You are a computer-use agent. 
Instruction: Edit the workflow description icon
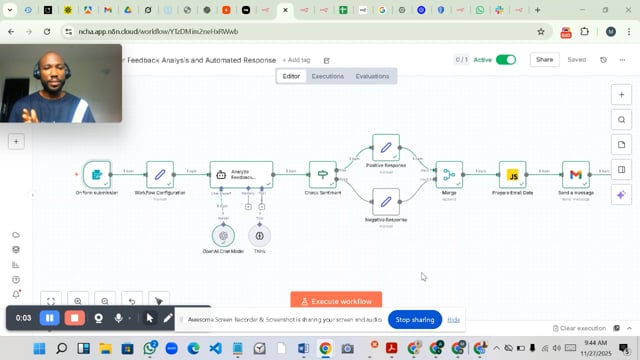pyautogui.click(x=327, y=60)
